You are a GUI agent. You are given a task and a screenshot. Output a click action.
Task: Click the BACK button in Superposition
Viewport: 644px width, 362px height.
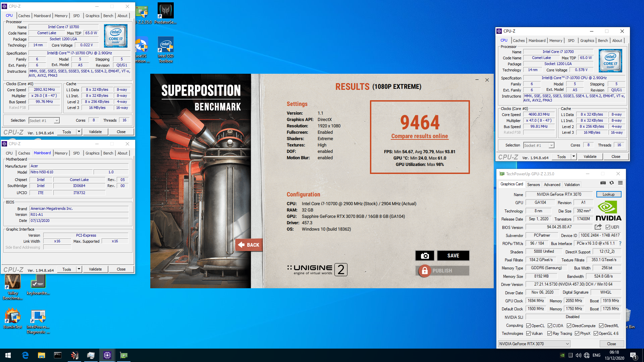[248, 245]
